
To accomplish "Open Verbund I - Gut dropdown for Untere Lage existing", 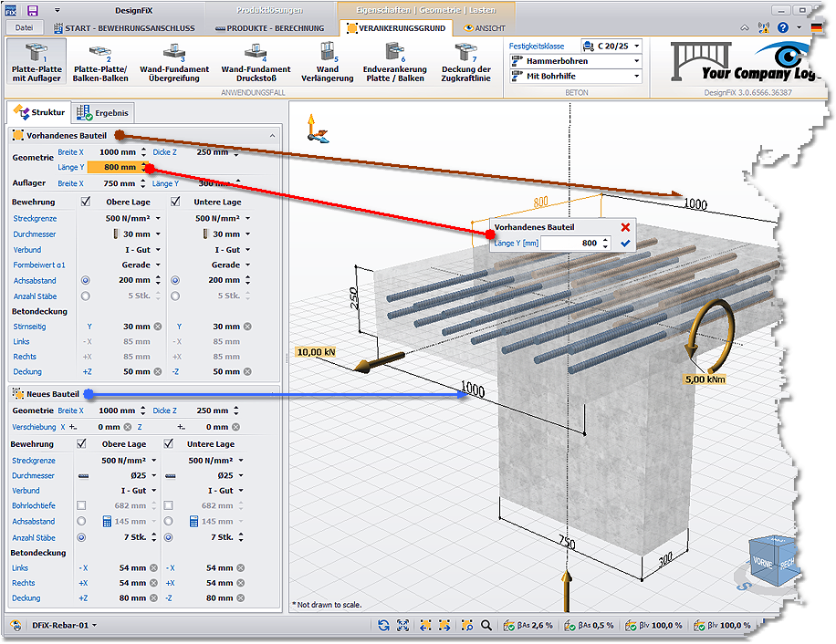I will click(x=248, y=250).
